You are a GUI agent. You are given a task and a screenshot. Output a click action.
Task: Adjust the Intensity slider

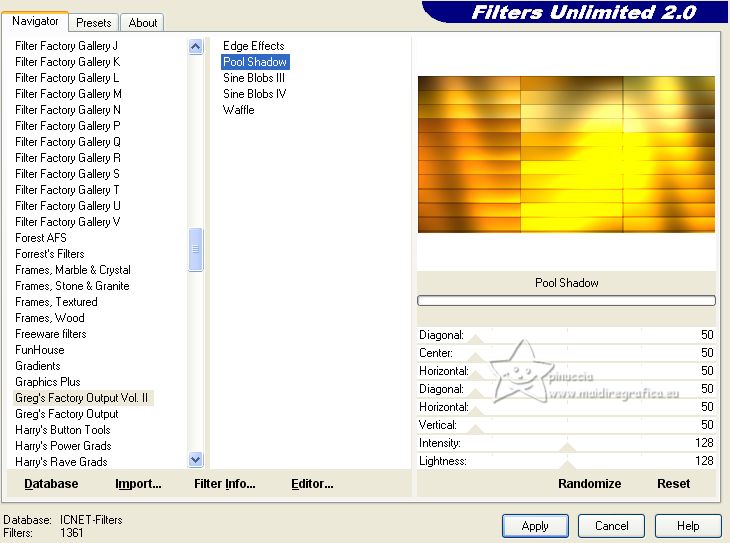568,446
